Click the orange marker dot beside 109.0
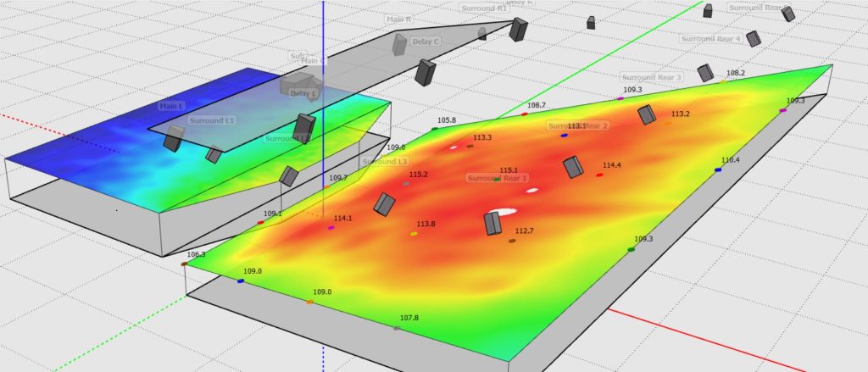This screenshot has height=372, width=868. (310, 302)
